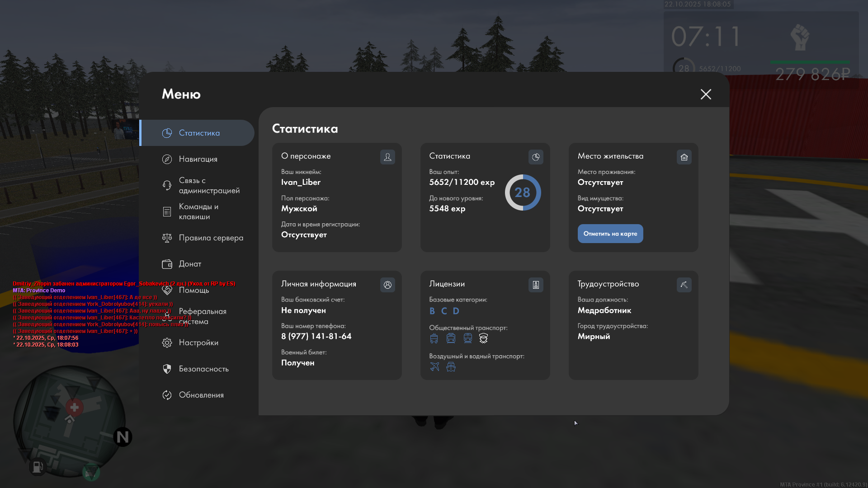Go to Команды и клавиши section

198,211
